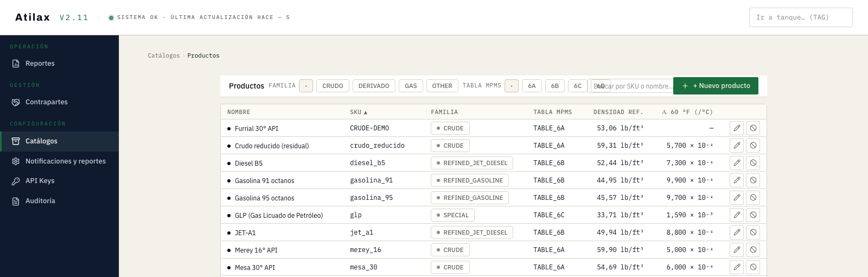
Task: Deactivate the Merey 16° API product
Action: 753,250
